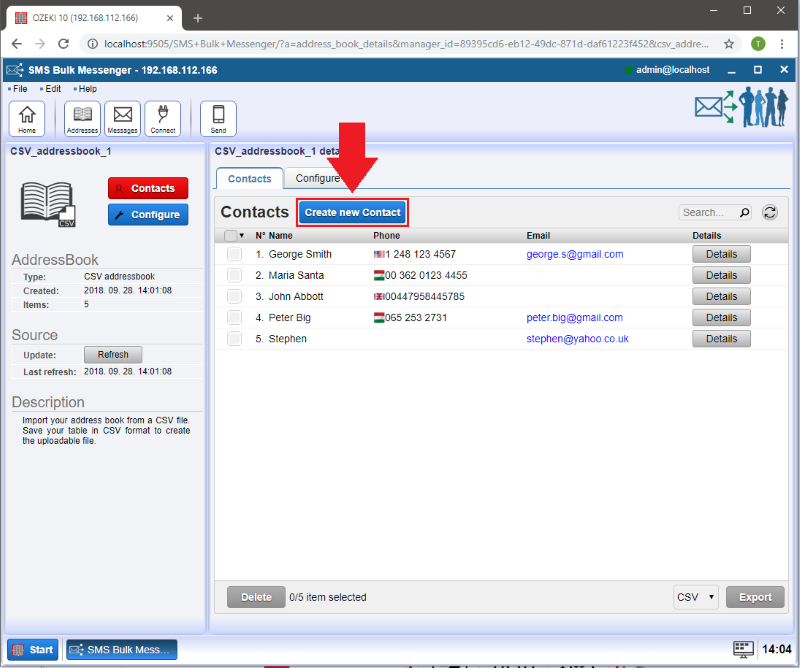The height and width of the screenshot is (668, 800).
Task: Click the Create new Contact button
Action: point(352,212)
